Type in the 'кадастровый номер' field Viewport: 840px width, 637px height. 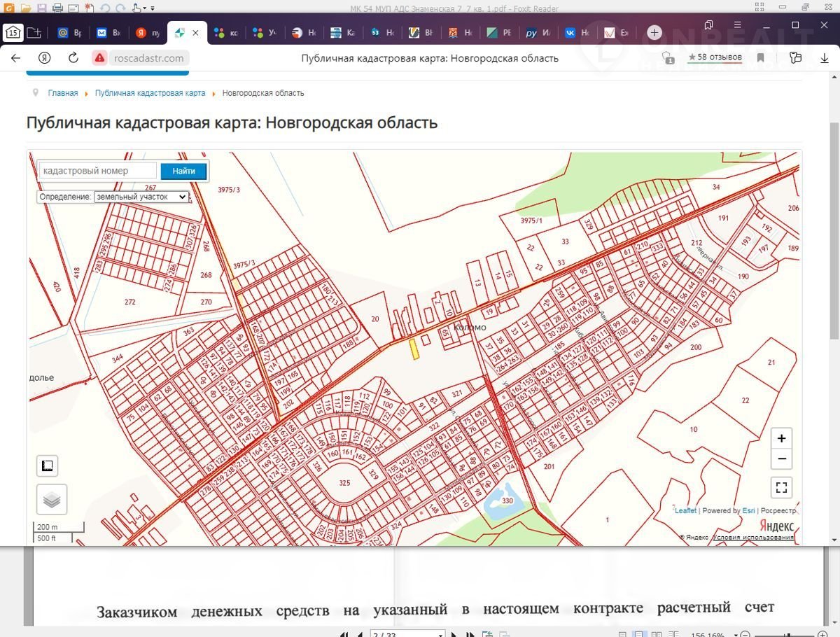point(98,171)
